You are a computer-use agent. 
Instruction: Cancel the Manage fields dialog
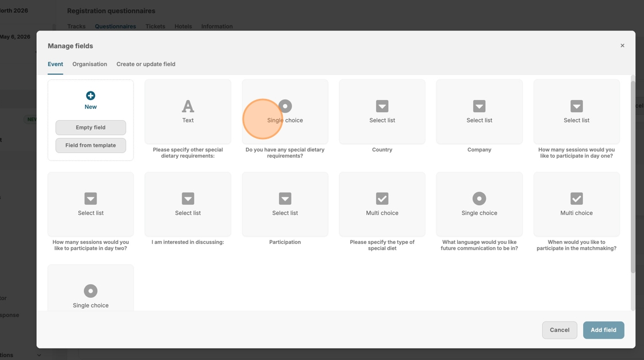559,330
